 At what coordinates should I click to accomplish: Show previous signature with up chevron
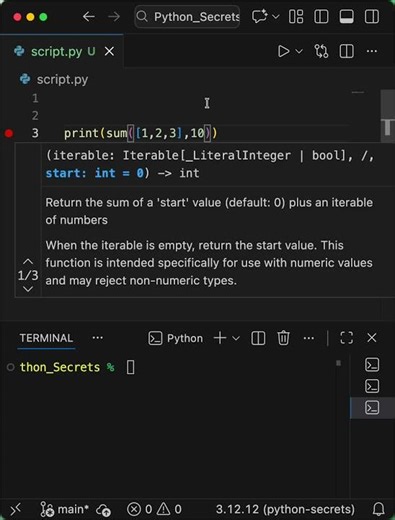28,261
